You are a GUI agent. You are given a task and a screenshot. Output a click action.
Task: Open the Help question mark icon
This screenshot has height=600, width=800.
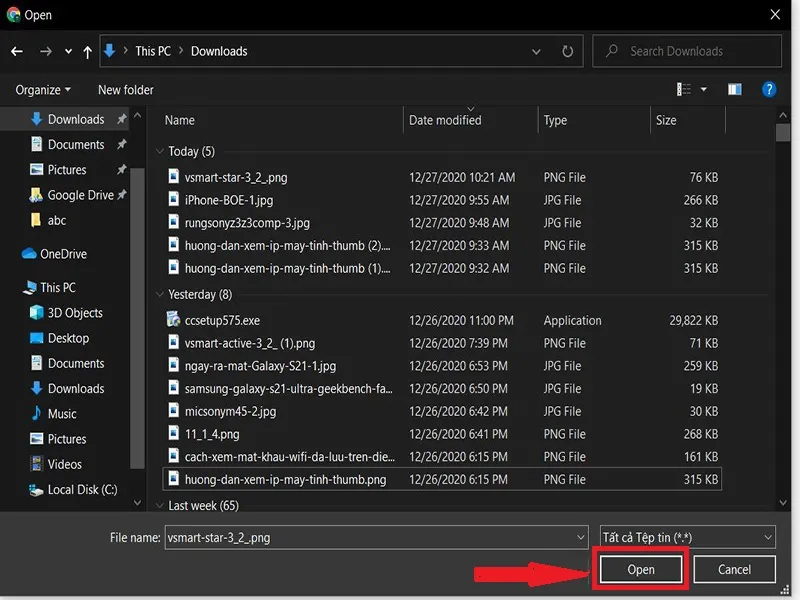pyautogui.click(x=769, y=89)
